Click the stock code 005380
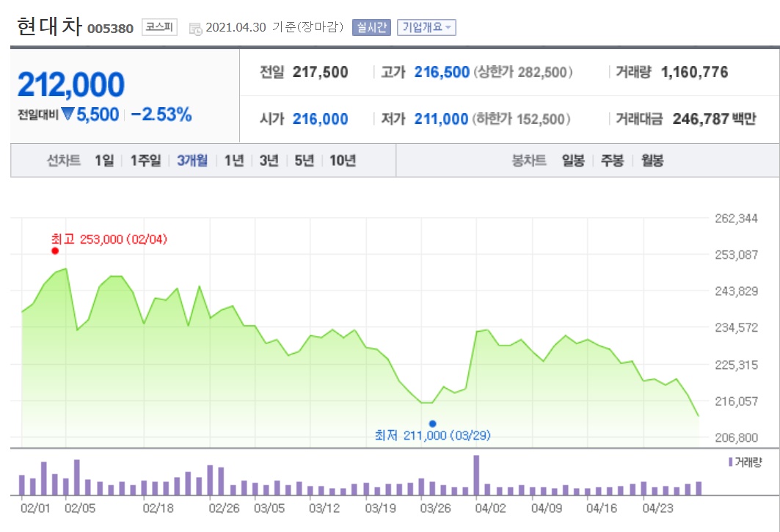Screen dimensions: 780x532 pyautogui.click(x=111, y=29)
